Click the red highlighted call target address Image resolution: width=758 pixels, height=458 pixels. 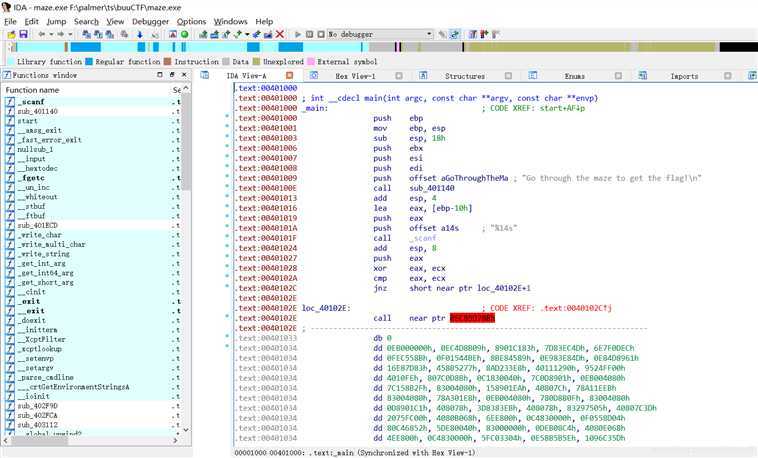[472, 318]
